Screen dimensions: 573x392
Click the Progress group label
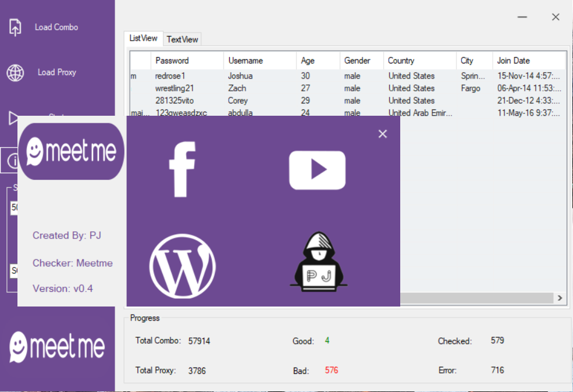145,318
